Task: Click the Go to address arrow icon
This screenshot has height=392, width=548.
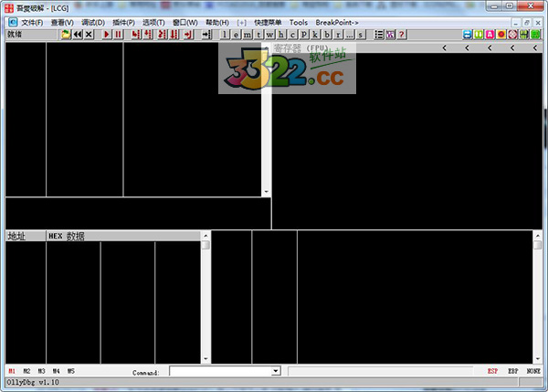Action: point(206,35)
